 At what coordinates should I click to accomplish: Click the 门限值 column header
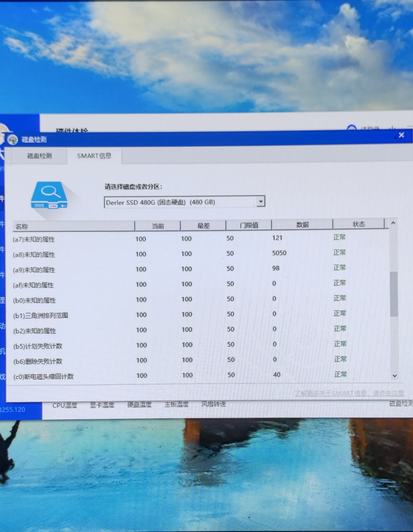click(249, 225)
